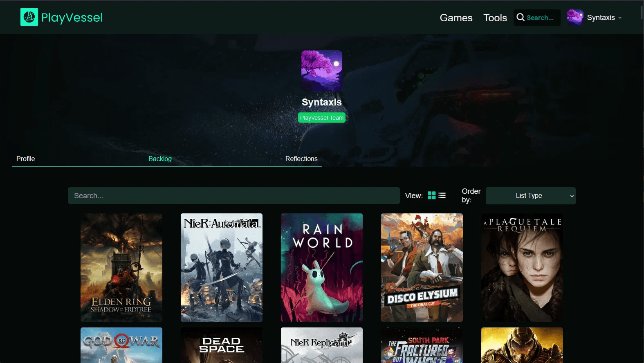Open Dead Space game cover
Image resolution: width=644 pixels, height=363 pixels.
click(x=222, y=345)
